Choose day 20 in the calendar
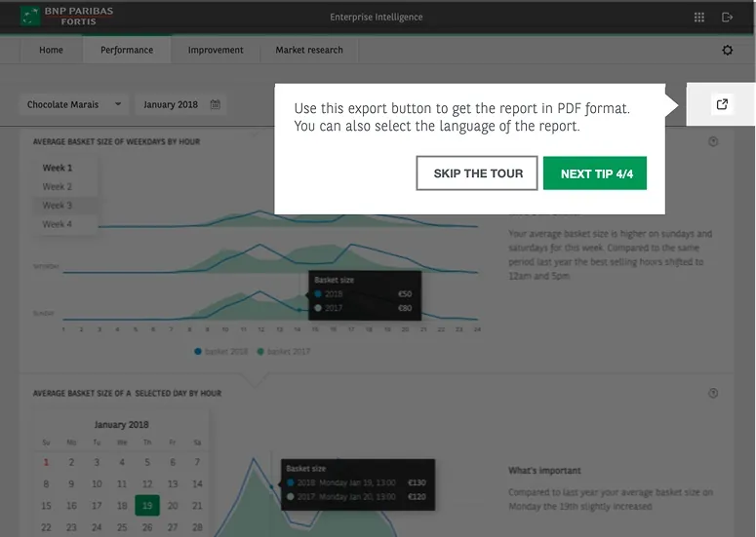Screen dimensions: 756x537 [x=173, y=506]
